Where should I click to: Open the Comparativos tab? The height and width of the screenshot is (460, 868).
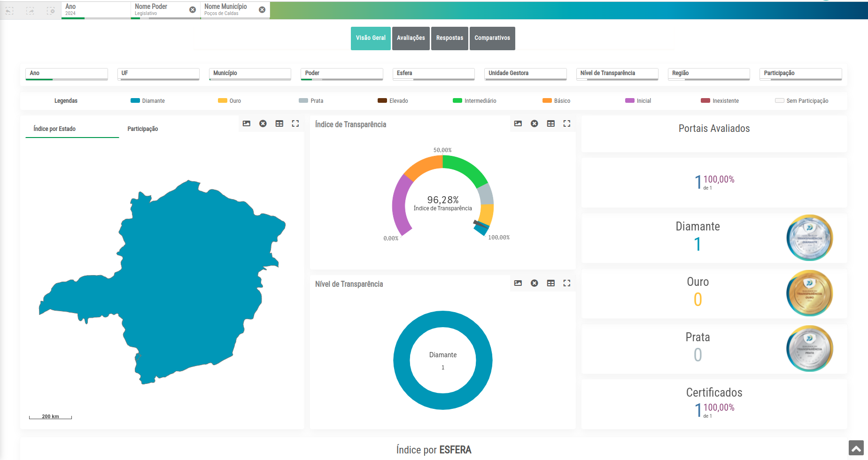click(492, 38)
